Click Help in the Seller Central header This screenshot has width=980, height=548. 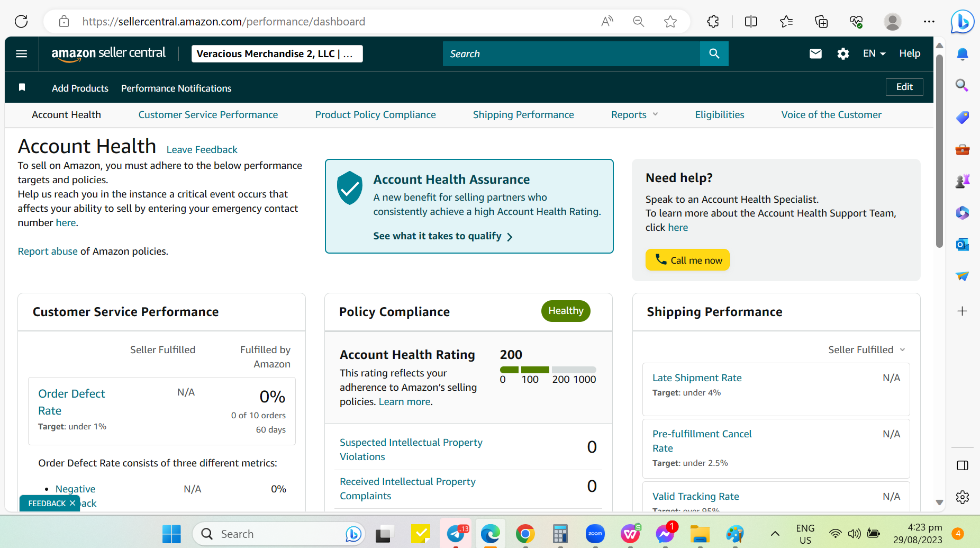[910, 53]
